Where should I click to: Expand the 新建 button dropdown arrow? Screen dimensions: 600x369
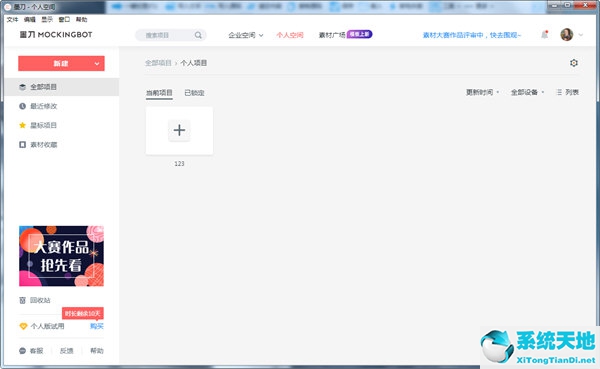(97, 64)
